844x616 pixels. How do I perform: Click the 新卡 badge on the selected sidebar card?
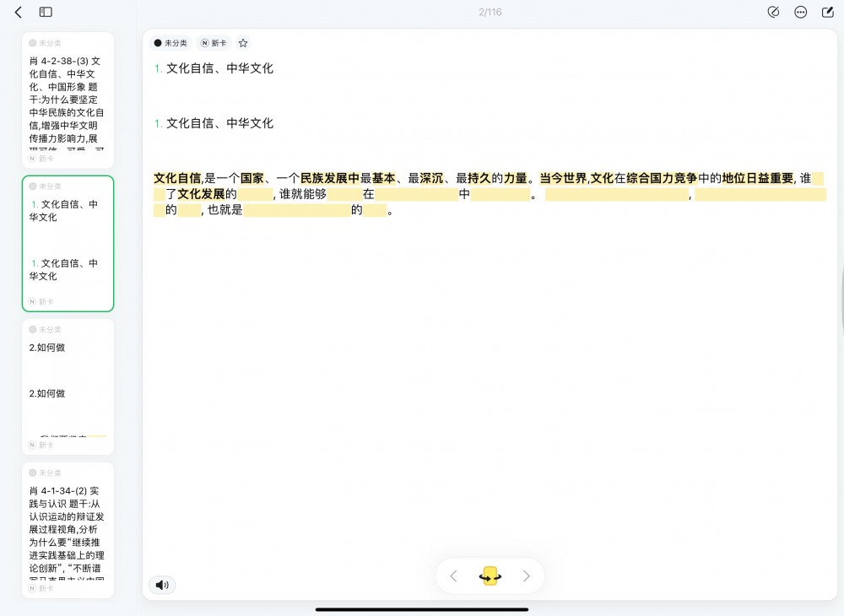coord(41,301)
